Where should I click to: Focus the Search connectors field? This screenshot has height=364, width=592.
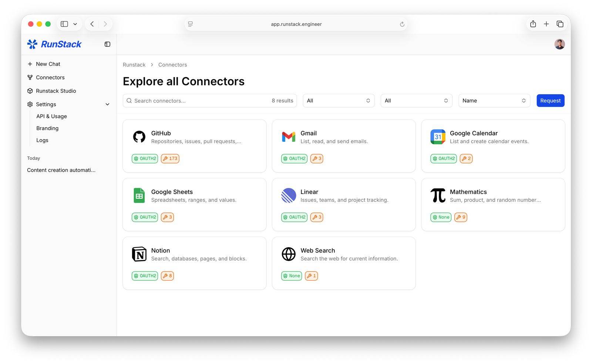pyautogui.click(x=209, y=101)
